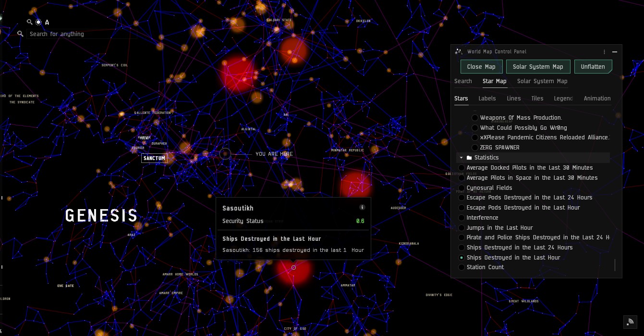Click the GENESIS region label
The height and width of the screenshot is (336, 644).
coord(101,215)
